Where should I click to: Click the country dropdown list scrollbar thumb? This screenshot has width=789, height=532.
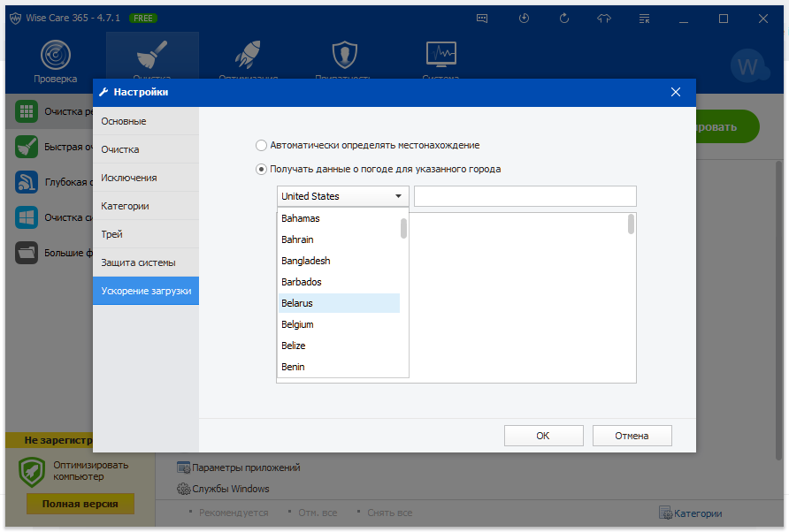tap(404, 228)
